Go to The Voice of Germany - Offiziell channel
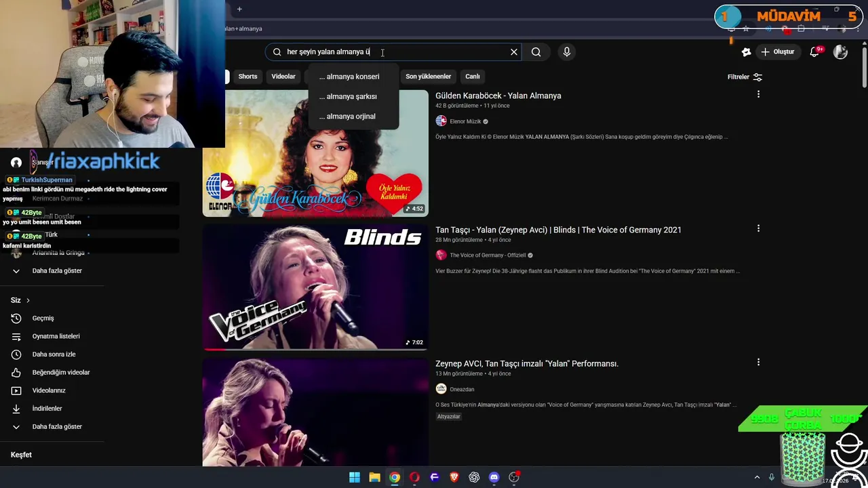 pyautogui.click(x=488, y=256)
